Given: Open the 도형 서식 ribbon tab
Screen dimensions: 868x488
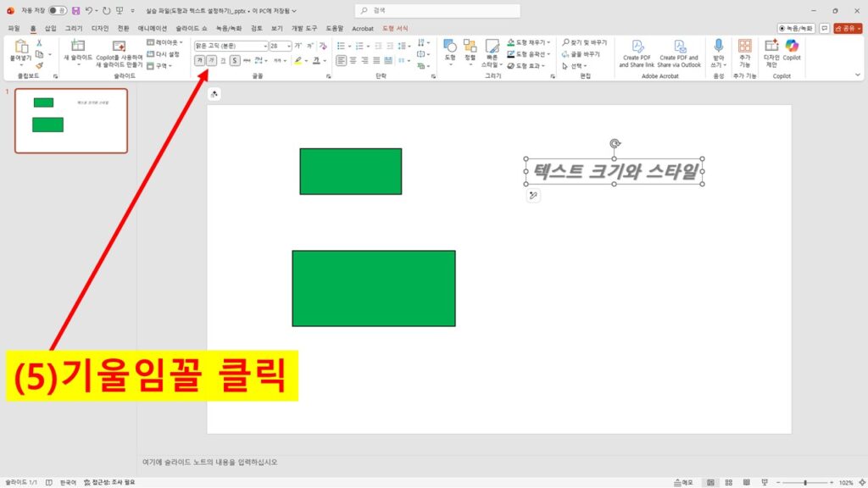Looking at the screenshot, I should click(393, 28).
